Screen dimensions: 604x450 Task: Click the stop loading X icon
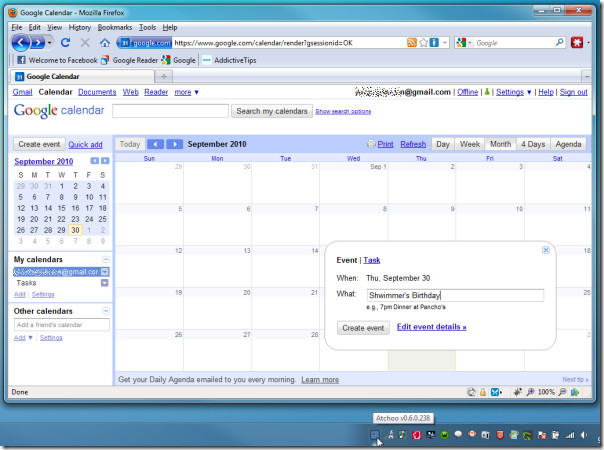85,43
